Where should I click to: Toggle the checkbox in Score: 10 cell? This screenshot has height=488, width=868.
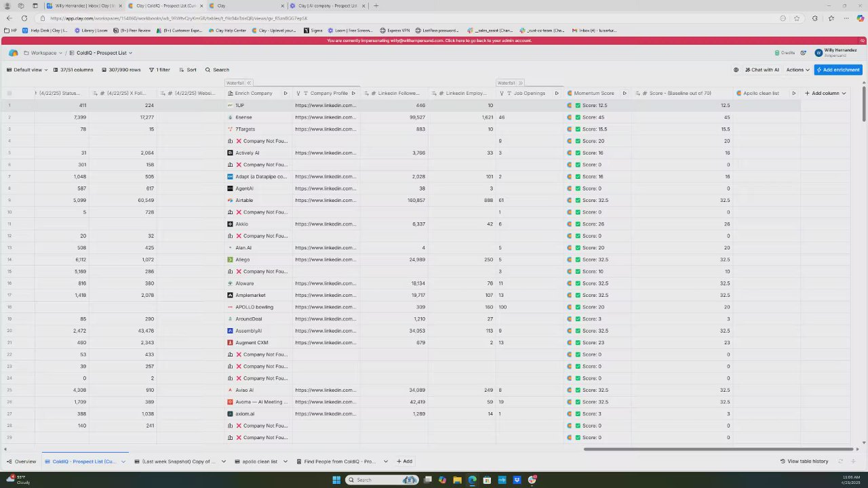[x=578, y=272]
